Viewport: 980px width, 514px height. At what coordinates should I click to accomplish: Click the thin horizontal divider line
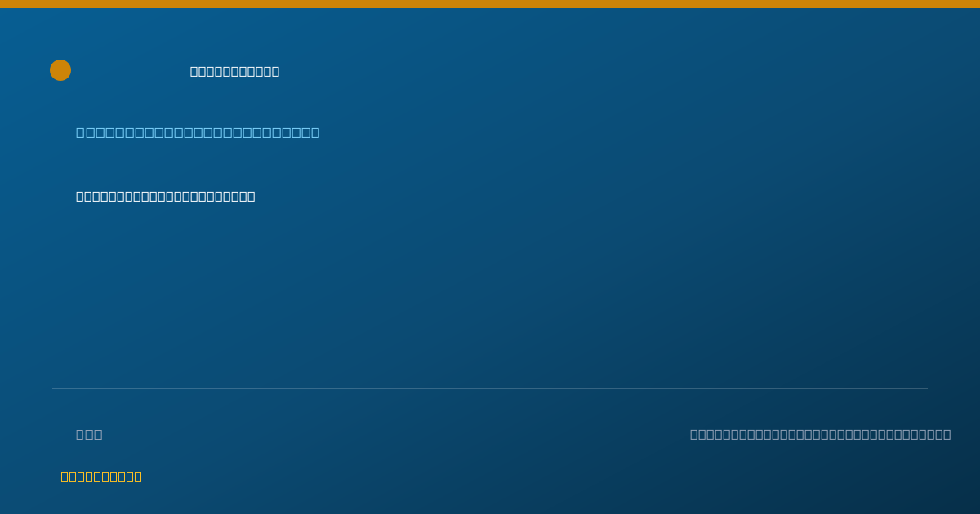click(x=490, y=388)
